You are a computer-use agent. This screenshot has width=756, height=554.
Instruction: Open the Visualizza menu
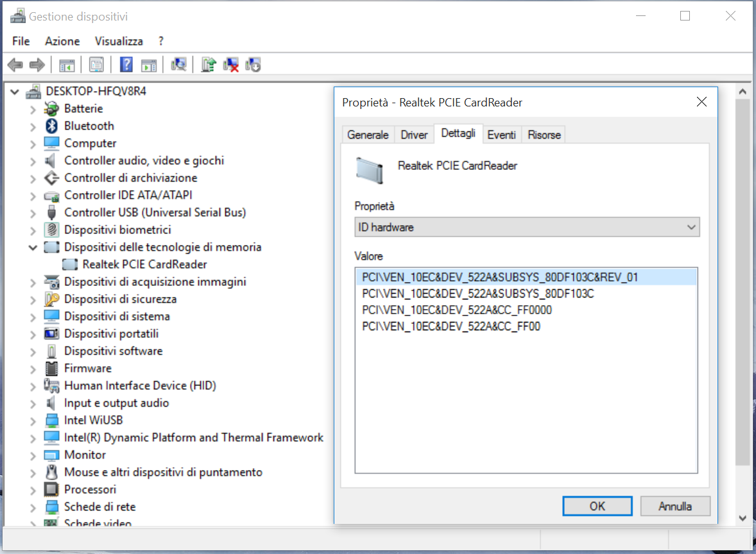click(119, 42)
